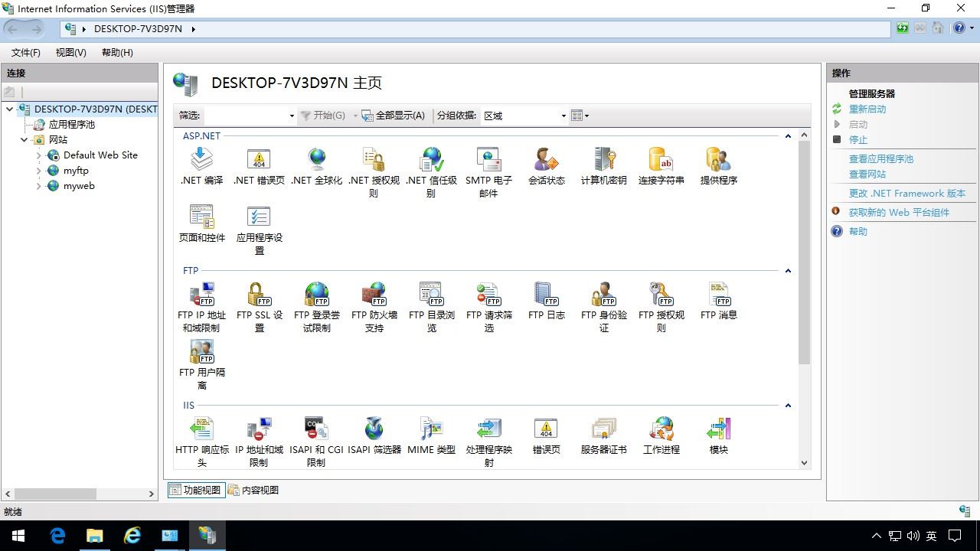
Task: Open FTP 消息 icon
Action: (x=718, y=301)
